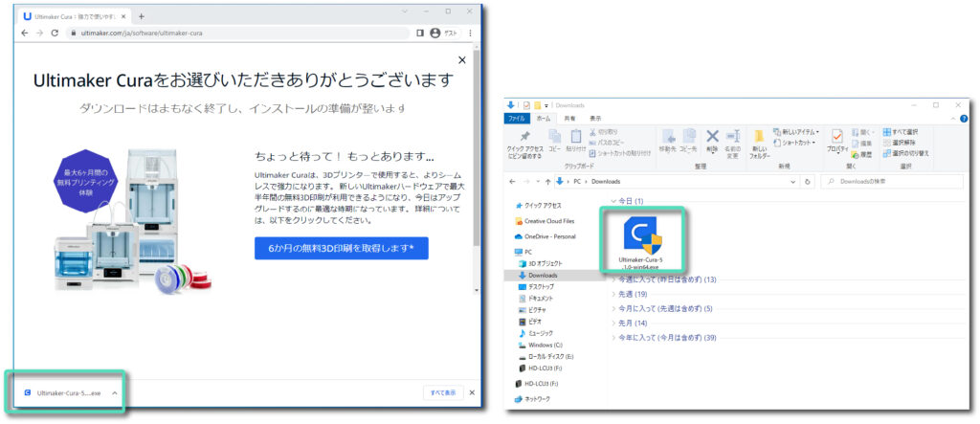Open the ショートカット dropdown in the ribbon

(793, 143)
